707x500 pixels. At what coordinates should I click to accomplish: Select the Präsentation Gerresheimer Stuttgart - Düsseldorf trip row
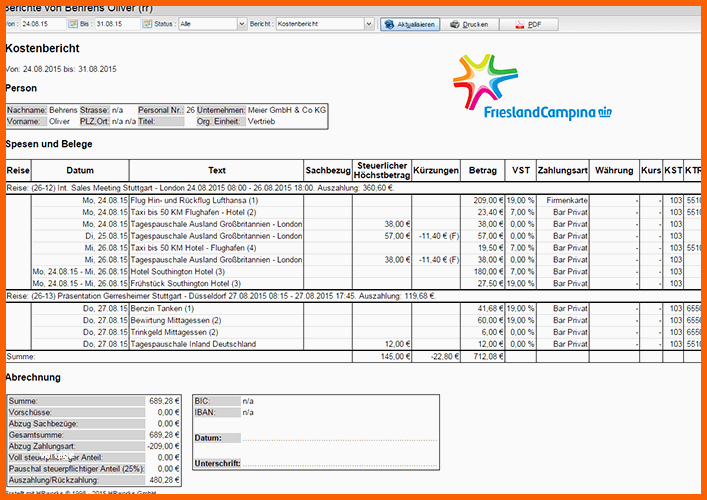coord(354,296)
